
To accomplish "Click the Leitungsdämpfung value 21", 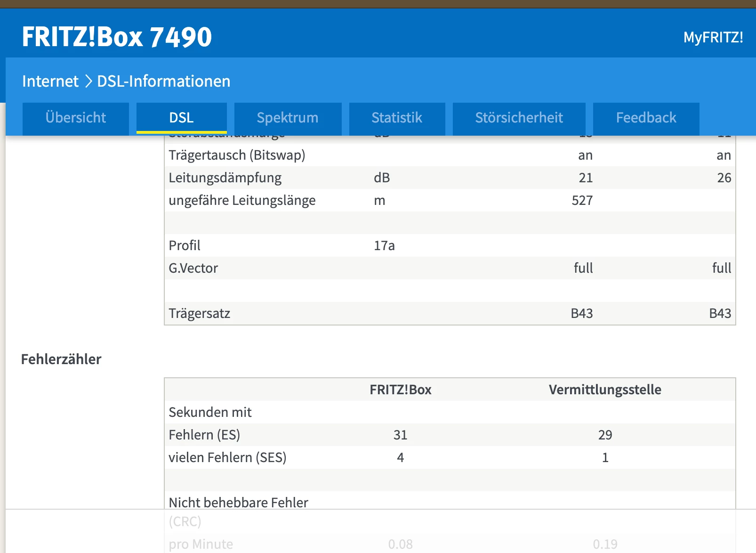I will click(x=586, y=178).
